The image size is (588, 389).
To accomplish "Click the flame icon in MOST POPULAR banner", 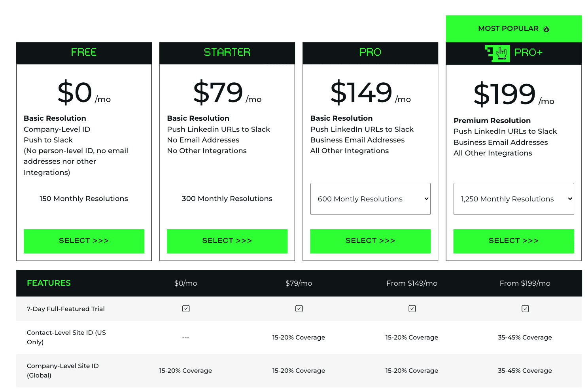I will point(547,28).
